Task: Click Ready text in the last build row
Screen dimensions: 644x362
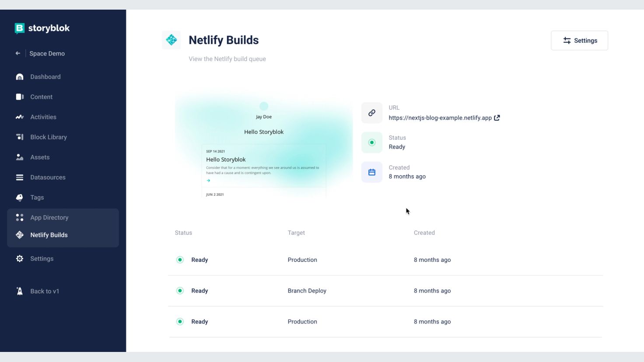Action: click(199, 322)
